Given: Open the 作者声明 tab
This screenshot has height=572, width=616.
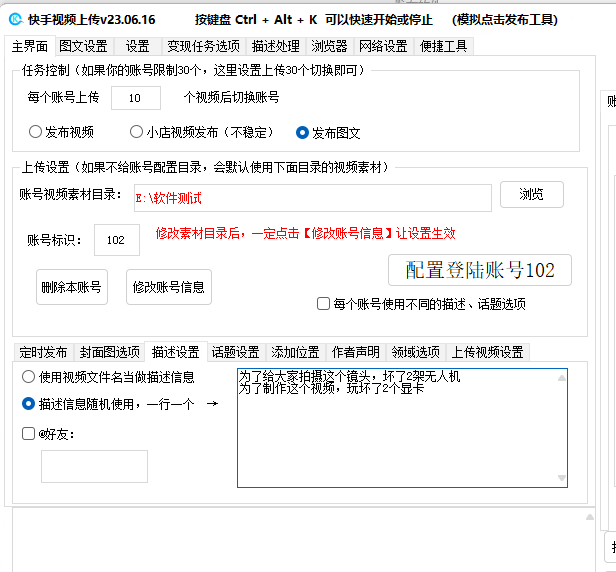Looking at the screenshot, I should click(x=356, y=352).
